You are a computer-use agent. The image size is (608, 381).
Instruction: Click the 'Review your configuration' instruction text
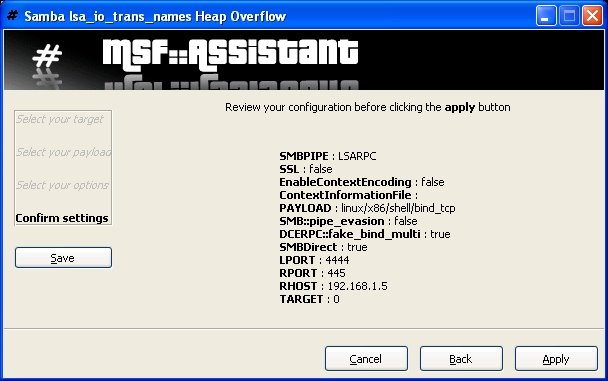click(x=368, y=107)
